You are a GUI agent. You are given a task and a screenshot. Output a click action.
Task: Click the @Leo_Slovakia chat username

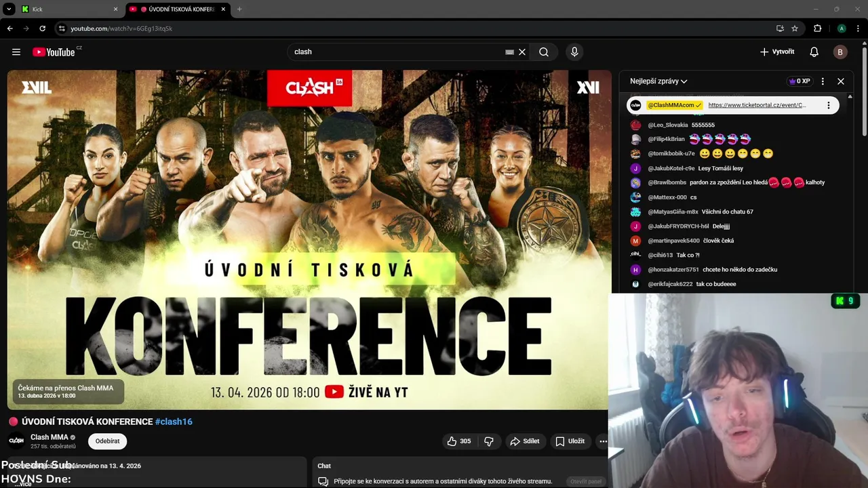point(668,125)
